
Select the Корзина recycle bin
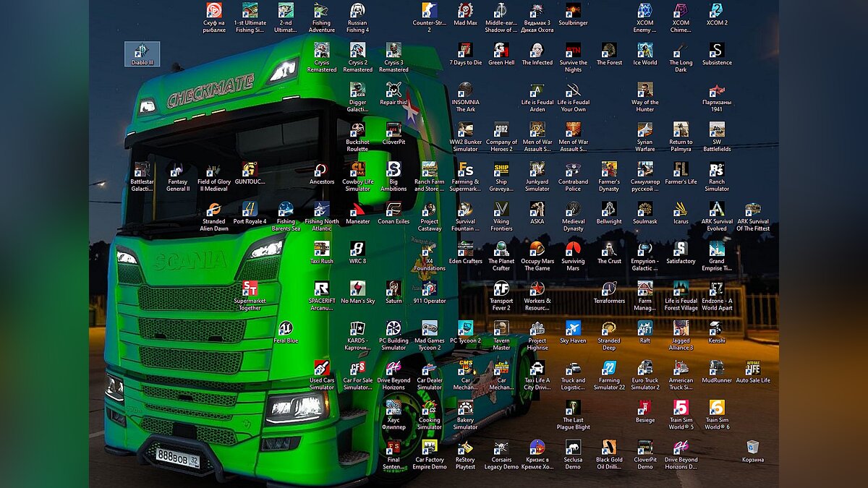click(752, 452)
